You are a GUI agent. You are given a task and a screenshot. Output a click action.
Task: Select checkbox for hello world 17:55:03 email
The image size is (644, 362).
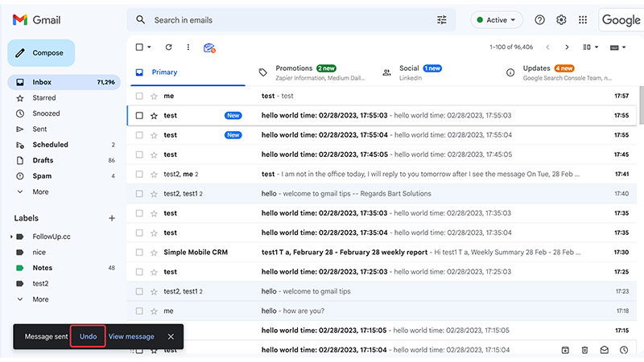[139, 116]
